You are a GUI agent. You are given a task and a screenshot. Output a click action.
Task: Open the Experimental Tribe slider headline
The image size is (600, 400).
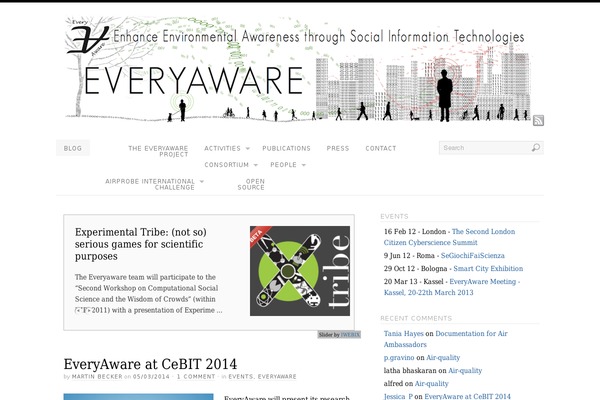(141, 244)
